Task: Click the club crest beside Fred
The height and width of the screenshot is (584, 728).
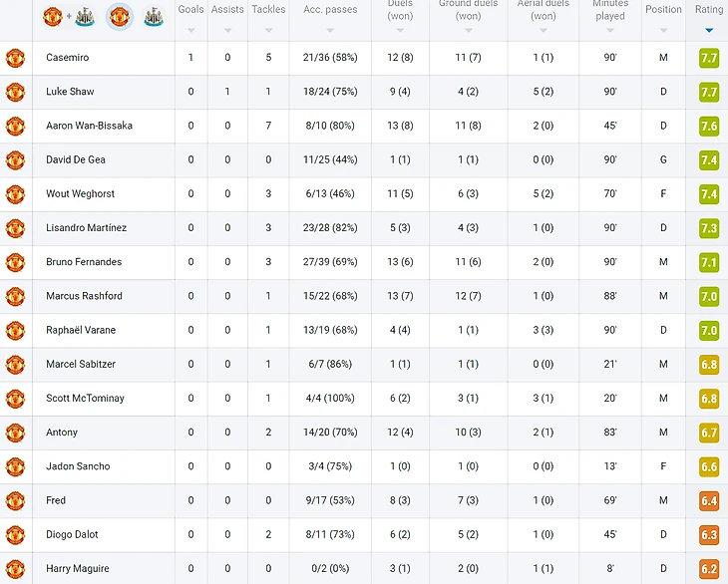Action: pos(15,500)
